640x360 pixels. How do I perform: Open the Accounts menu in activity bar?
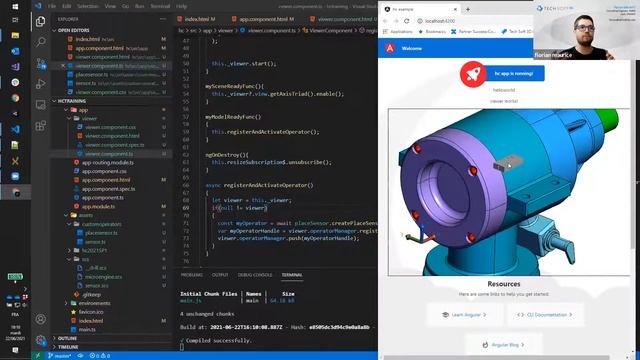pos(40,319)
